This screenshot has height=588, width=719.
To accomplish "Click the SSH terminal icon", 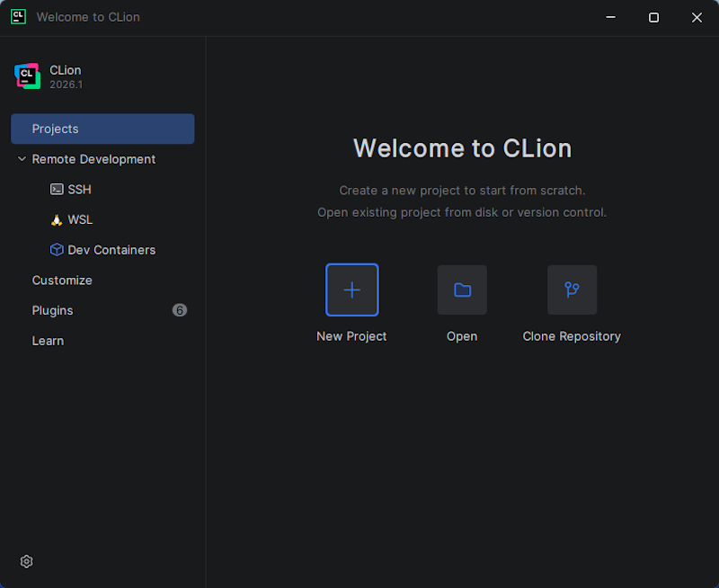I will (57, 189).
